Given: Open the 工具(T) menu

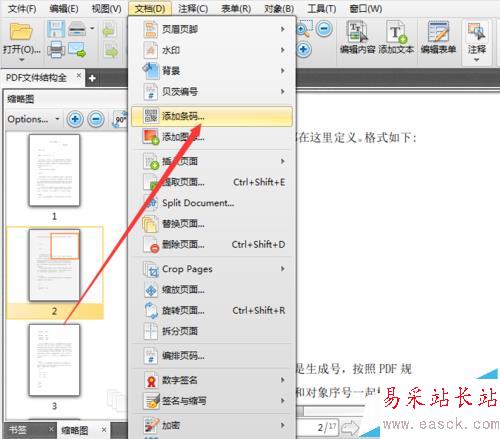Looking at the screenshot, I should click(x=322, y=9).
